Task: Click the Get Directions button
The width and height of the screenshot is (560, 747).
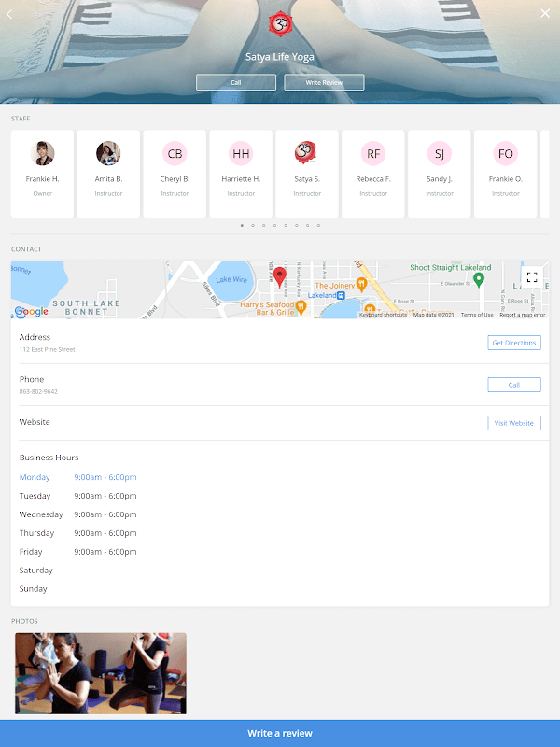Action: pyautogui.click(x=514, y=343)
